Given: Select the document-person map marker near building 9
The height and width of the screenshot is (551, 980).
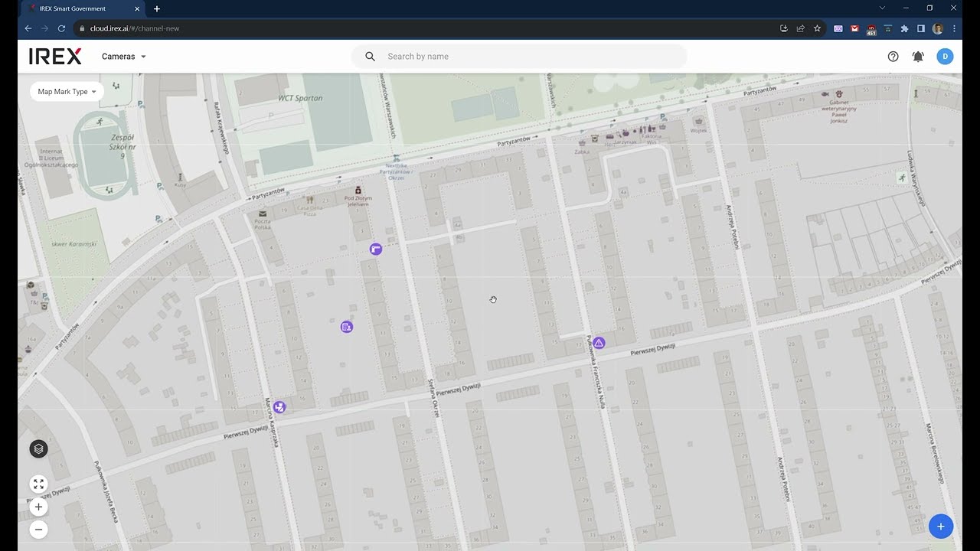Looking at the screenshot, I should [x=347, y=327].
